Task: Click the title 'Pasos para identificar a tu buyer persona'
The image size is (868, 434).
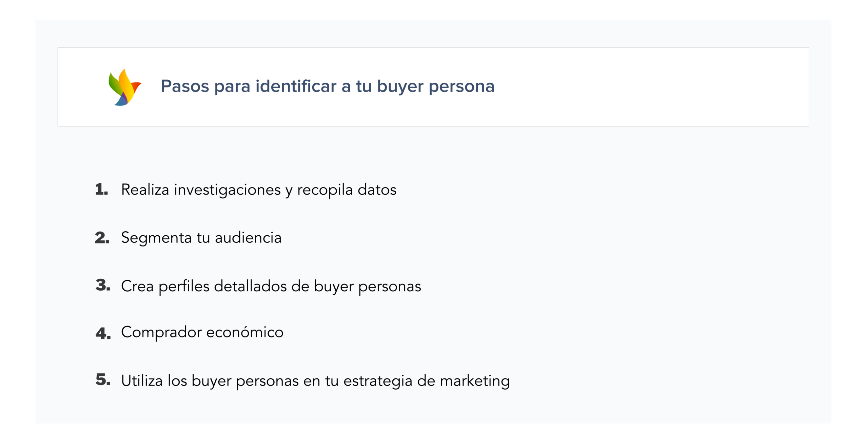Action: point(327,86)
